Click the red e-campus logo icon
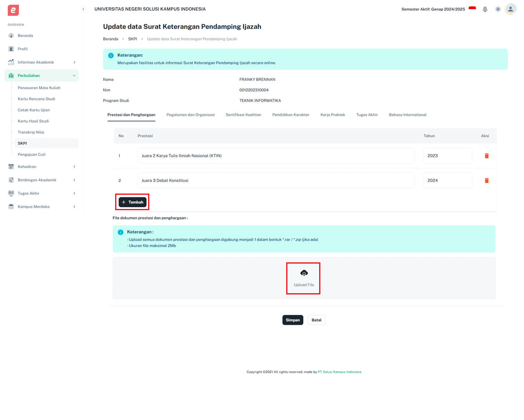Viewport: 524px width, 420px height. 13,10
